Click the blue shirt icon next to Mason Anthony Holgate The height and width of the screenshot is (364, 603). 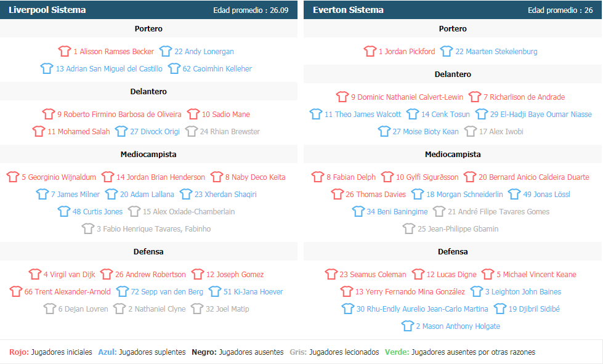[407, 326]
